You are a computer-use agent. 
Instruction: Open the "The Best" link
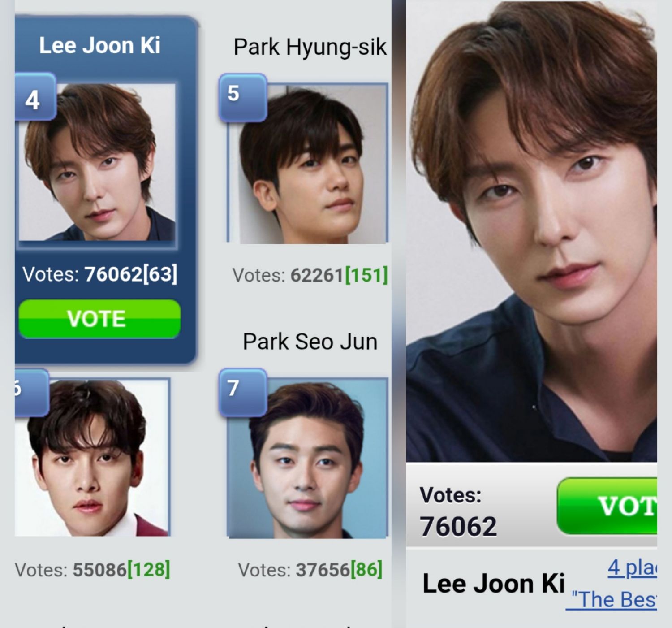[x=612, y=599]
